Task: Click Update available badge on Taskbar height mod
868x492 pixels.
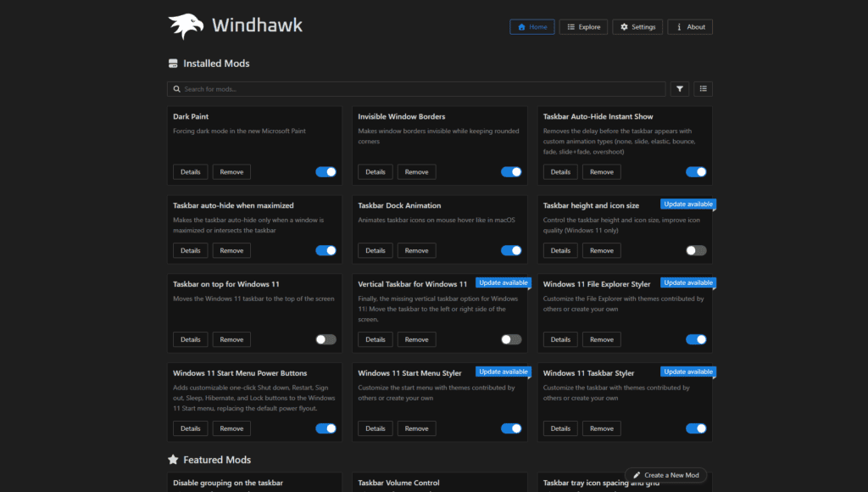Action: (x=688, y=204)
